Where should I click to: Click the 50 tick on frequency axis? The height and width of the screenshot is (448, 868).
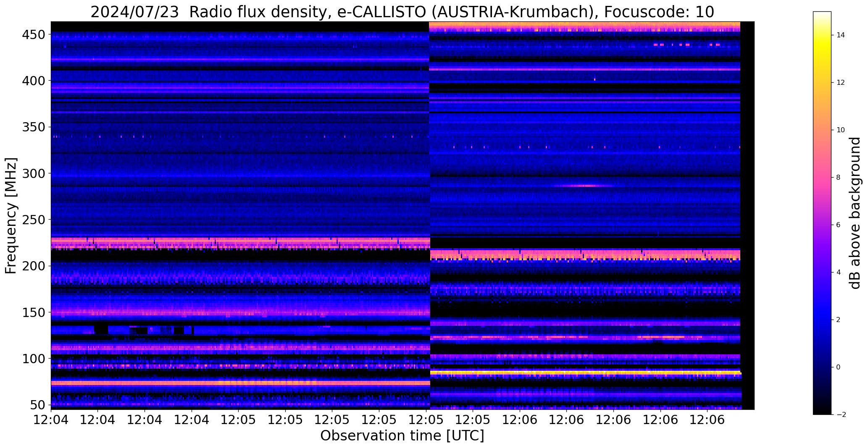(37, 405)
